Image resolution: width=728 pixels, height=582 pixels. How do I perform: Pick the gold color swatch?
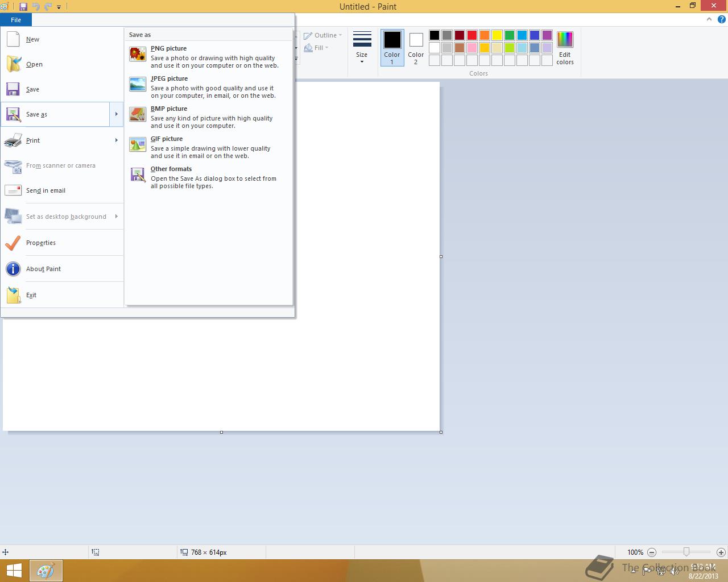(485, 48)
